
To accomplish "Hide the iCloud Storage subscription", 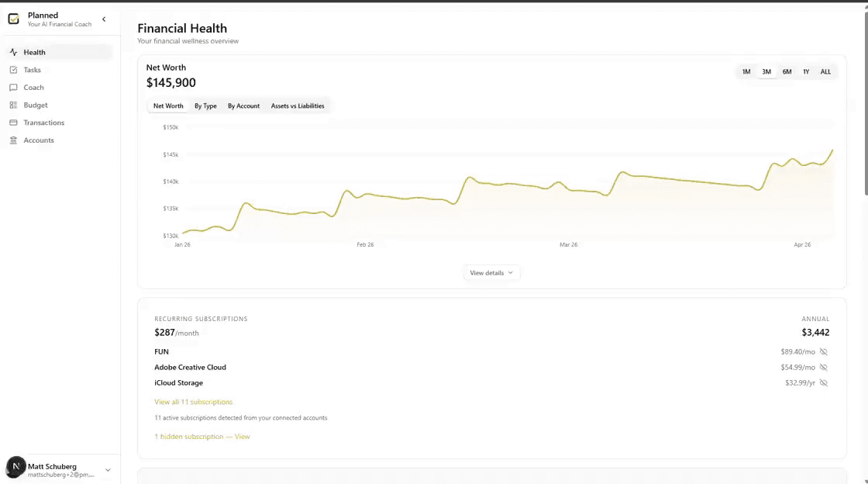I will pos(823,382).
